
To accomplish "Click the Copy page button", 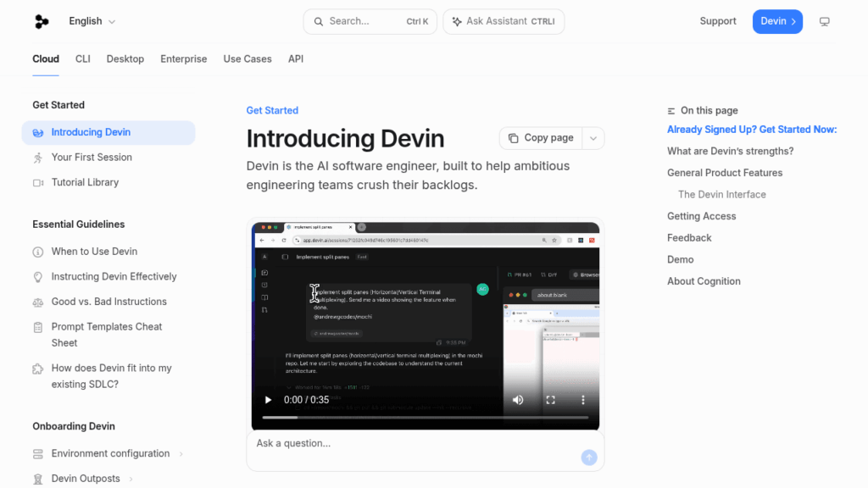I will (x=541, y=138).
